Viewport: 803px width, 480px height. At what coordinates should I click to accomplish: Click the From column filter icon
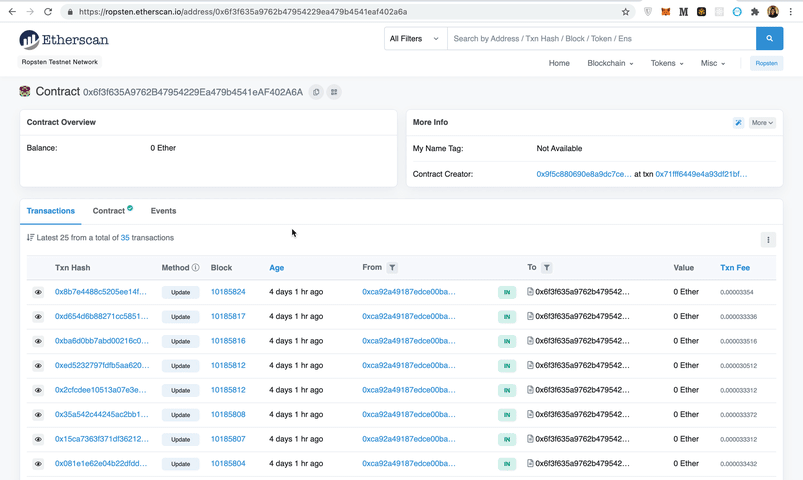[x=392, y=268]
